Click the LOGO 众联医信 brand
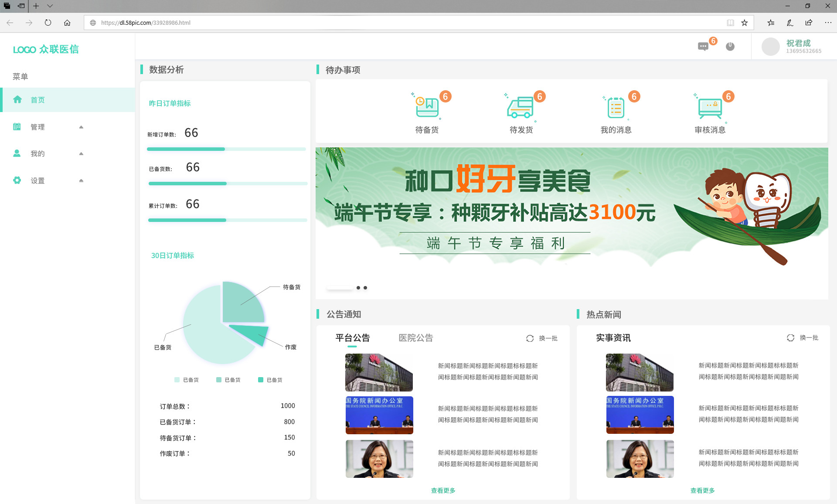The height and width of the screenshot is (504, 837). (46, 49)
